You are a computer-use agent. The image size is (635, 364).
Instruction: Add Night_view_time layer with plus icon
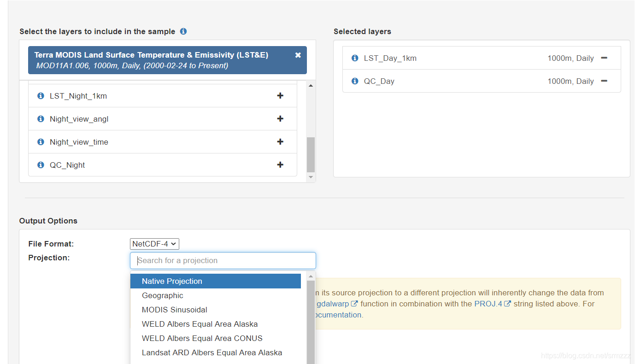pos(280,141)
